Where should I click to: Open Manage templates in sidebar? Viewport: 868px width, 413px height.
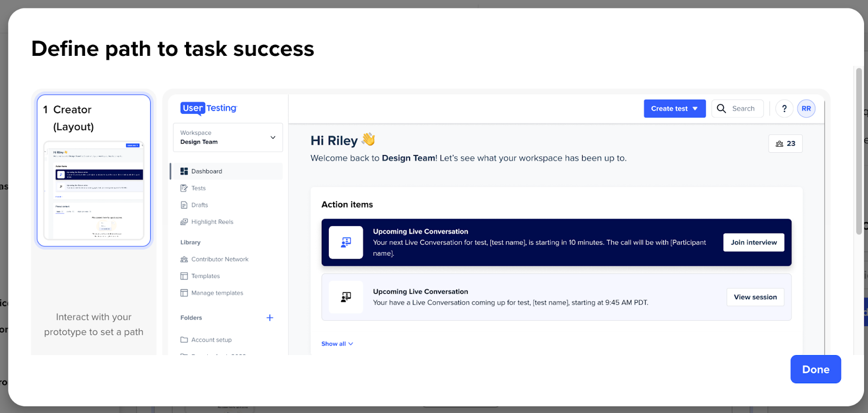217,293
